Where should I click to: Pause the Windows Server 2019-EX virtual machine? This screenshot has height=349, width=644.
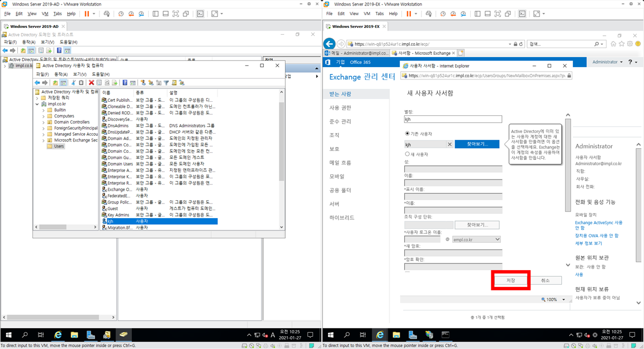[409, 13]
